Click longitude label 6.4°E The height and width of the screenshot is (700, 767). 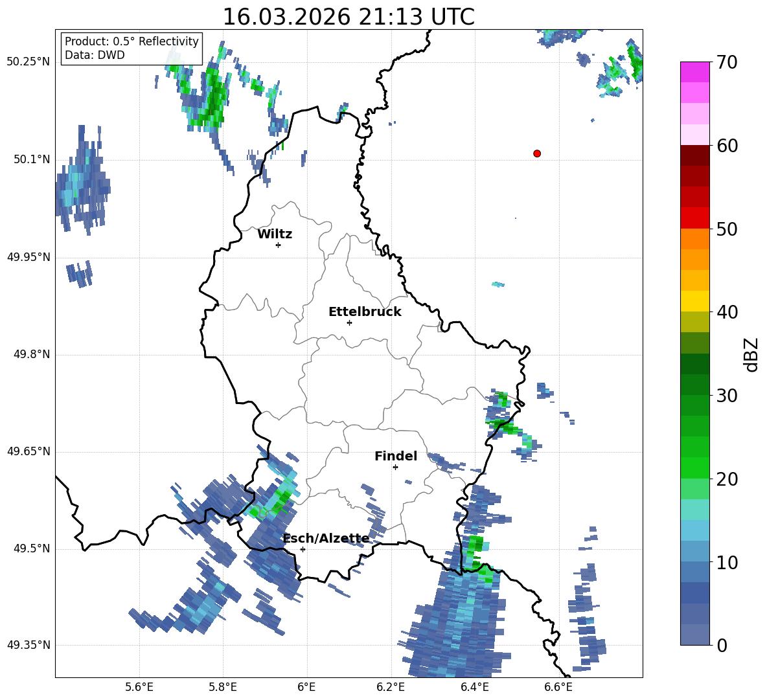tap(474, 687)
